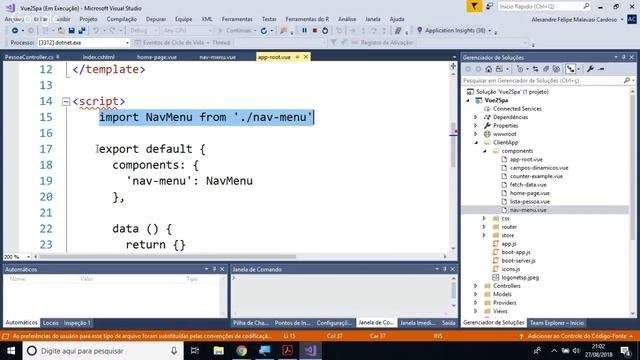Click the Application Insights location pin icon

click(420, 30)
